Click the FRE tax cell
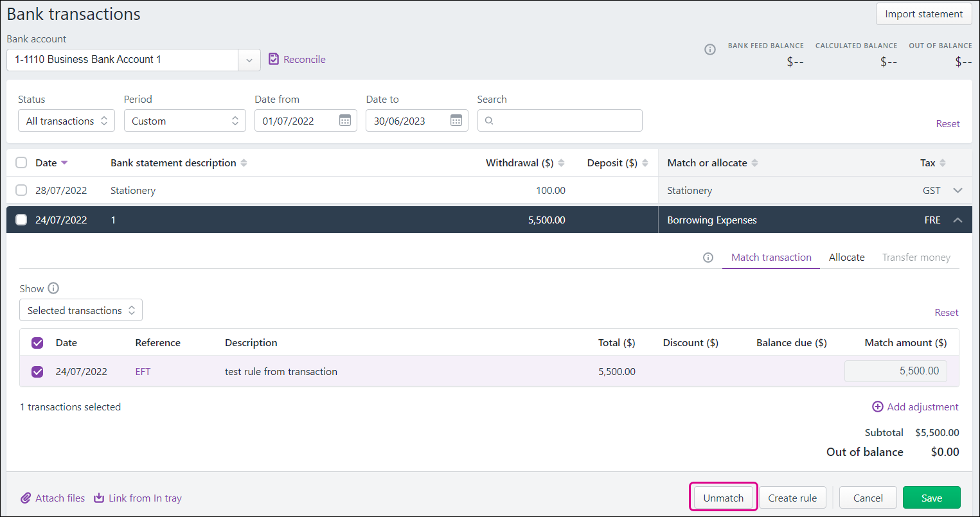The width and height of the screenshot is (980, 517). tap(932, 220)
